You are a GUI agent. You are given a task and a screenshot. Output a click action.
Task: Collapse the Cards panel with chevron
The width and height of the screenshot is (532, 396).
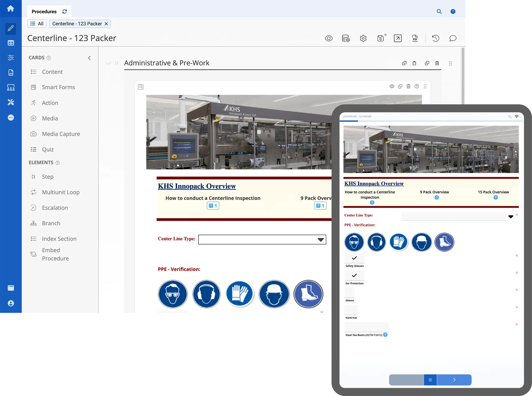pyautogui.click(x=89, y=58)
